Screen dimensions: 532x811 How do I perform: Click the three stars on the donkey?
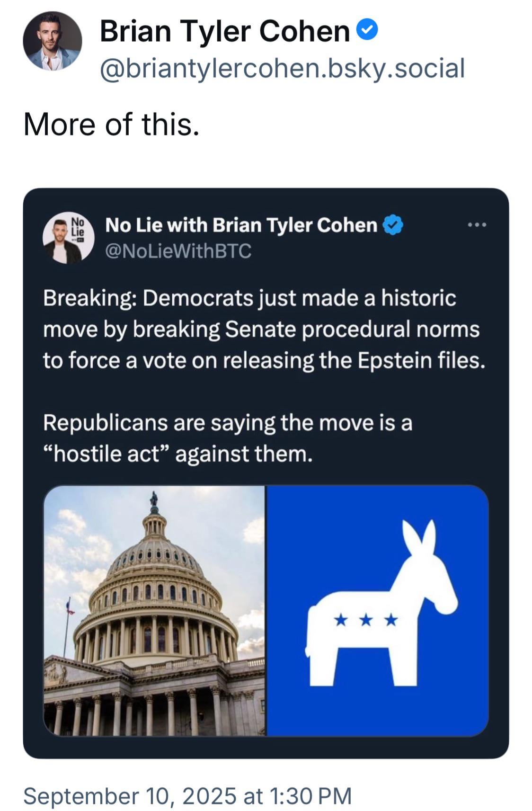[x=365, y=620]
